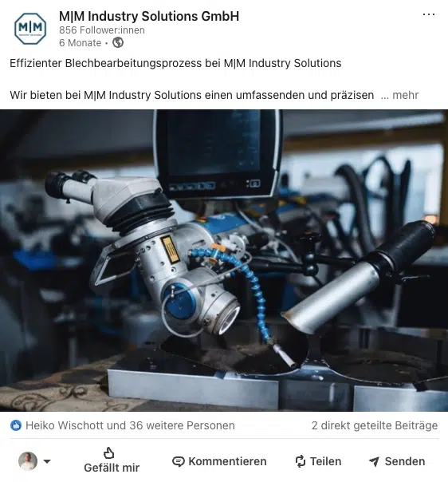Click the globe public visibility icon
Viewport: 448px width, 482px height.
pos(118,42)
